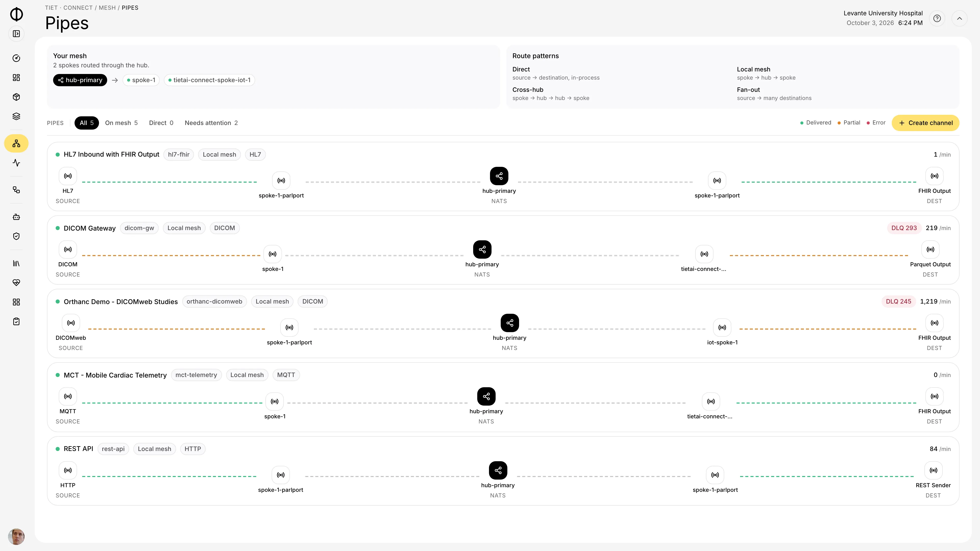This screenshot has width=980, height=551.
Task: Click the HTTP source node icon
Action: (68, 470)
